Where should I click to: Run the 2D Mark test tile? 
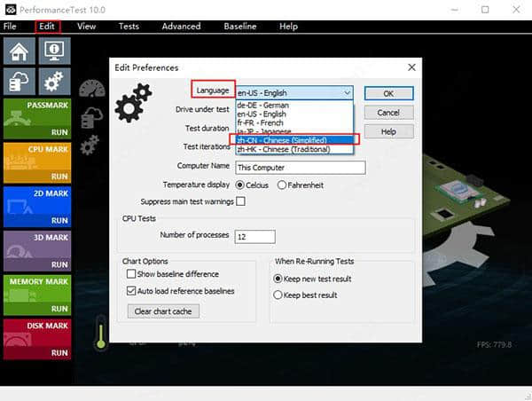pos(35,206)
